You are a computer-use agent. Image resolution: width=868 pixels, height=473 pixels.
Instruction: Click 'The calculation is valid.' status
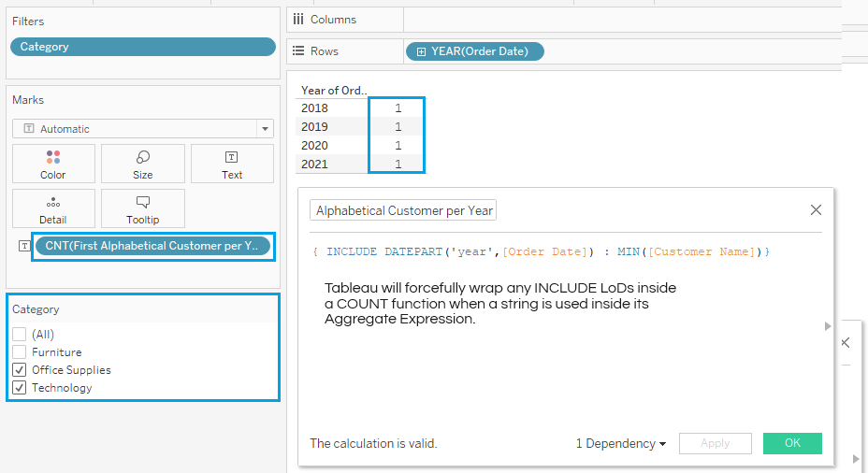[373, 443]
